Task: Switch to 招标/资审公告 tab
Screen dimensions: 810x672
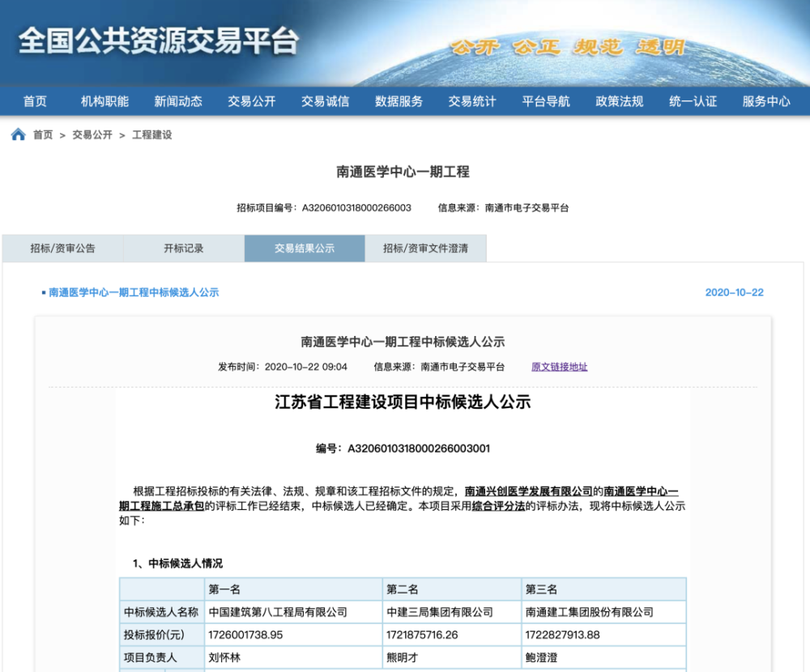Action: 62,249
